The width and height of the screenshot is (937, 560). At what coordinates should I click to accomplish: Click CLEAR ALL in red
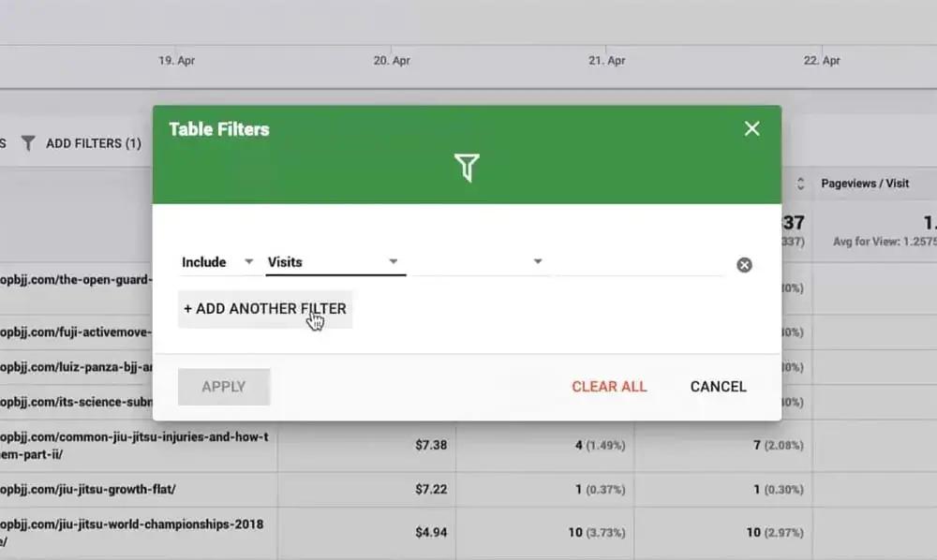(x=609, y=387)
